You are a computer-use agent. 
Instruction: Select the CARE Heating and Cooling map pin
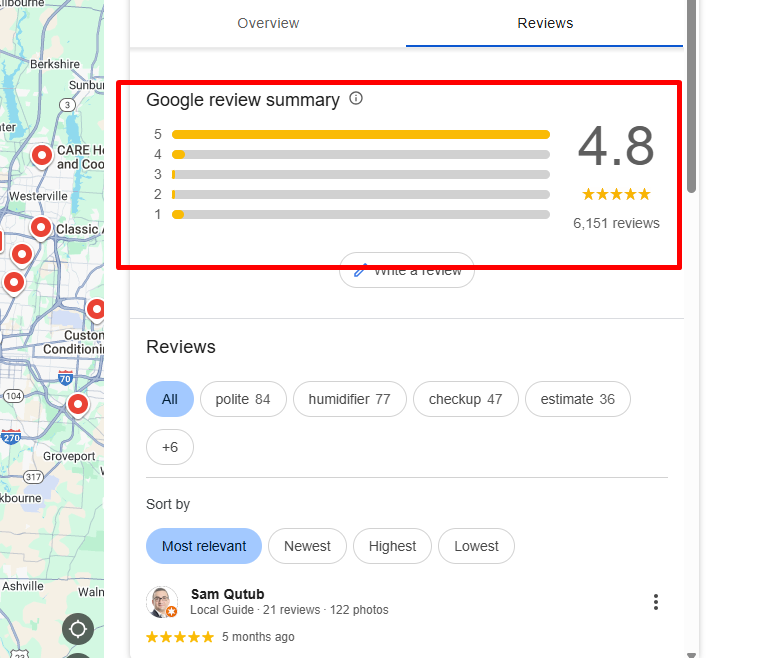tap(42, 155)
